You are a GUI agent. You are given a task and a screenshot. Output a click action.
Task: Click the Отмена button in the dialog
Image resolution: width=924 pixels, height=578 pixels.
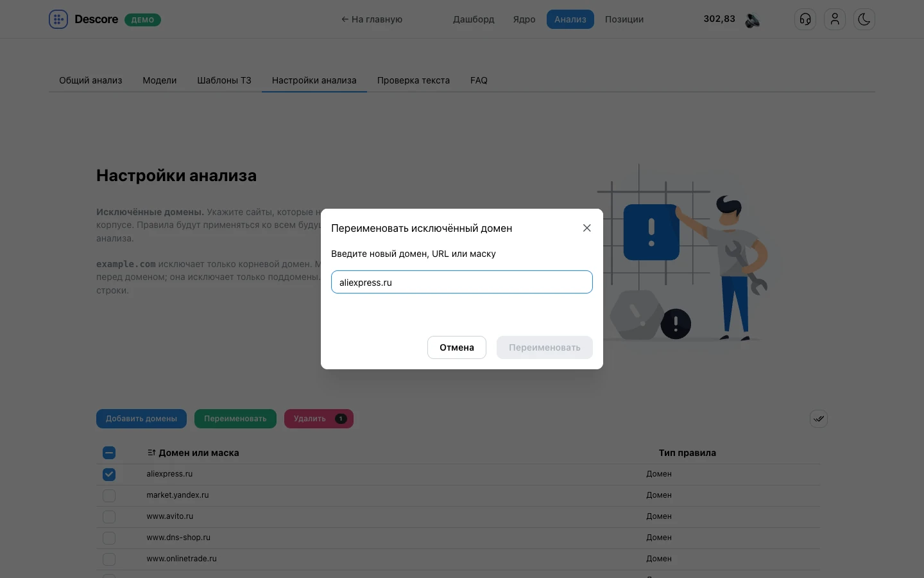click(x=457, y=347)
